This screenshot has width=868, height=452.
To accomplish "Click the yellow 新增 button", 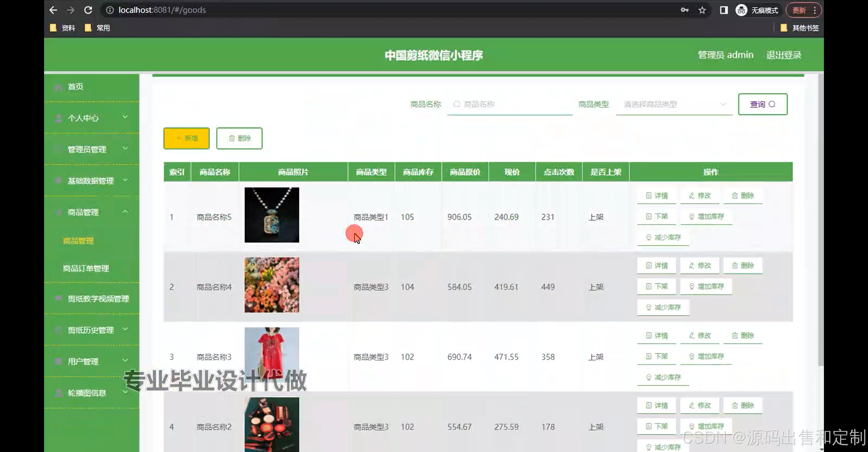I will (x=186, y=138).
